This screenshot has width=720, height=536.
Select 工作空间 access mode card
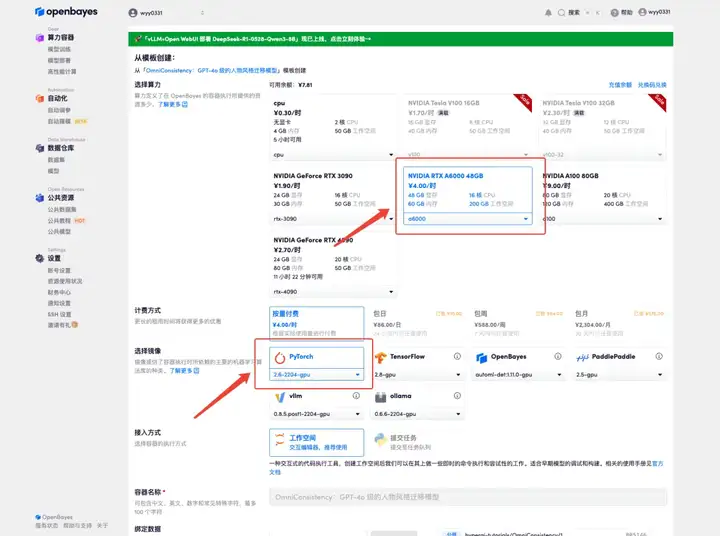point(316,442)
